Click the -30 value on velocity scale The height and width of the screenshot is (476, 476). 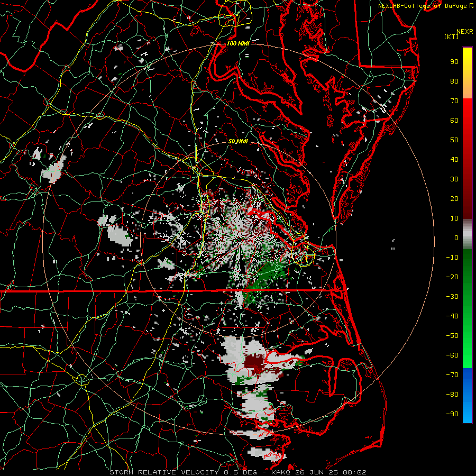(x=452, y=297)
